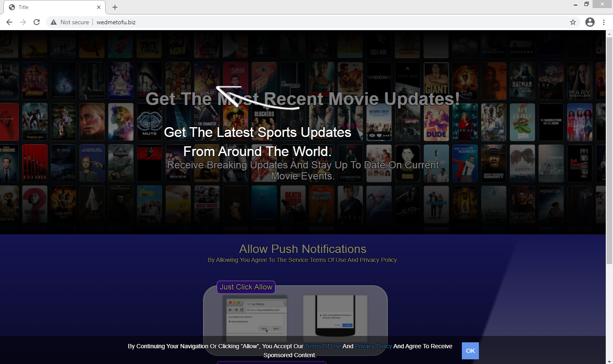Click the Allow Push Notifications heading
The image size is (613, 364).
click(x=303, y=249)
